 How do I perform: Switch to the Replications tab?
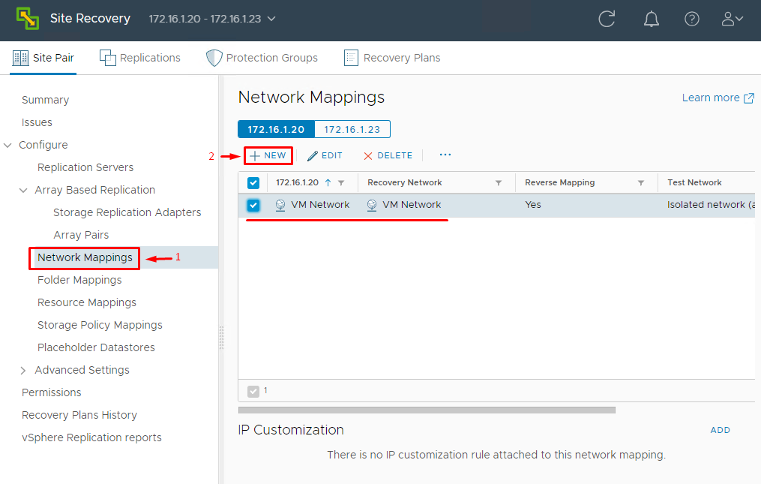pyautogui.click(x=140, y=58)
